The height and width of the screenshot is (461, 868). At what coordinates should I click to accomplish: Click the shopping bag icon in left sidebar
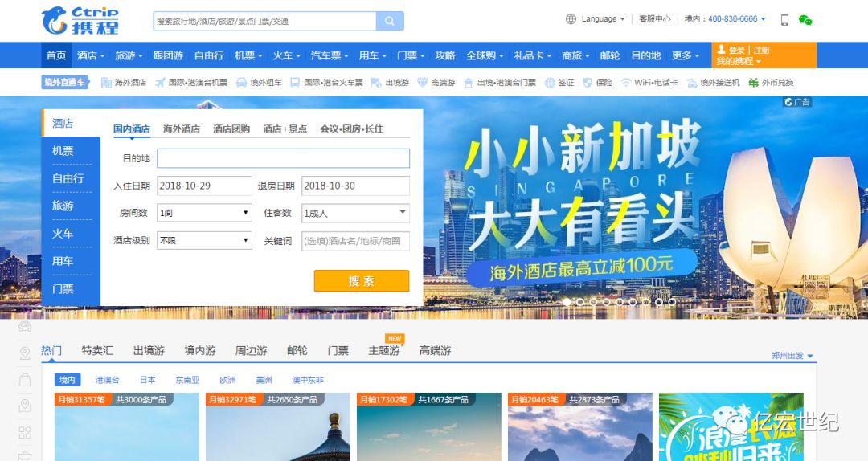coord(25,380)
